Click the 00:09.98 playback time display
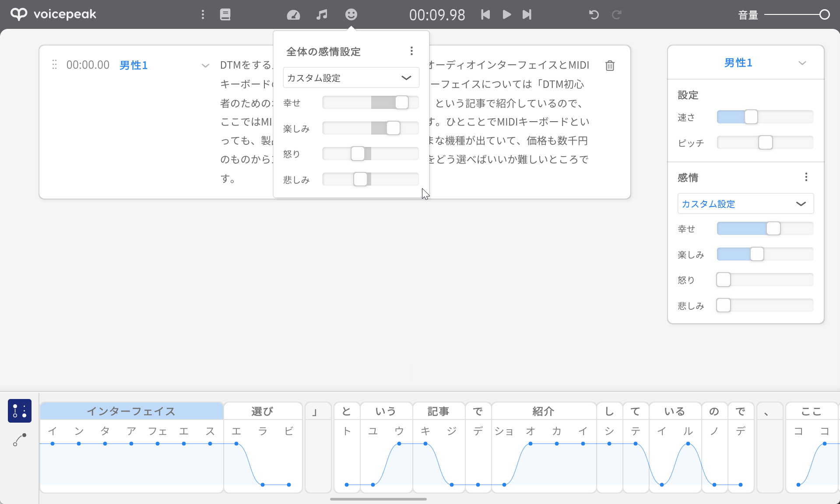The height and width of the screenshot is (504, 840). pyautogui.click(x=437, y=15)
